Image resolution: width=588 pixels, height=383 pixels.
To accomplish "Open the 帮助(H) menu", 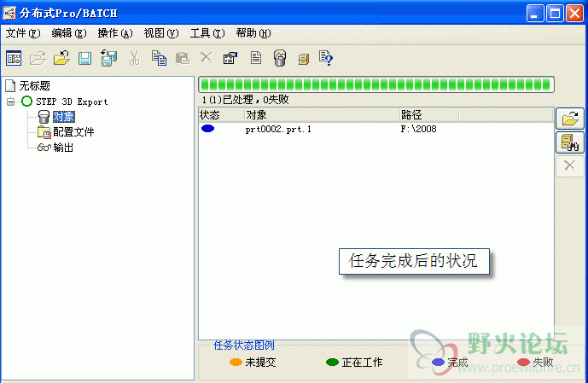I will [x=253, y=33].
